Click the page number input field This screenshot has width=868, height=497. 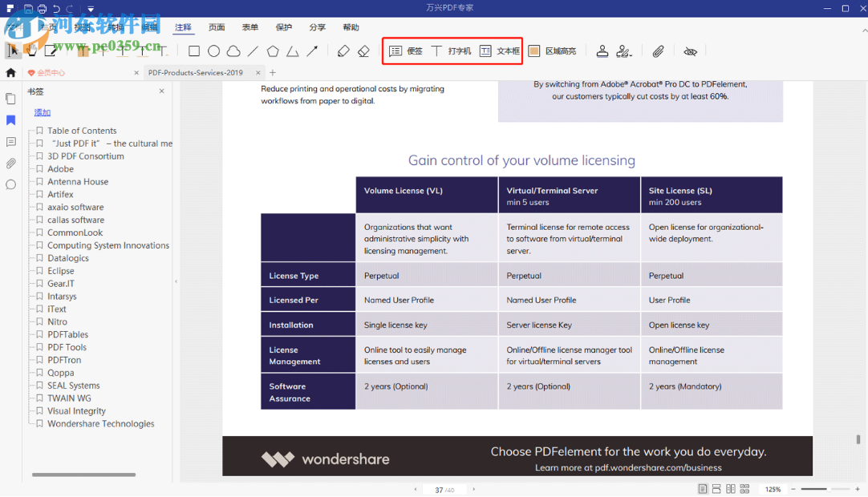(444, 490)
